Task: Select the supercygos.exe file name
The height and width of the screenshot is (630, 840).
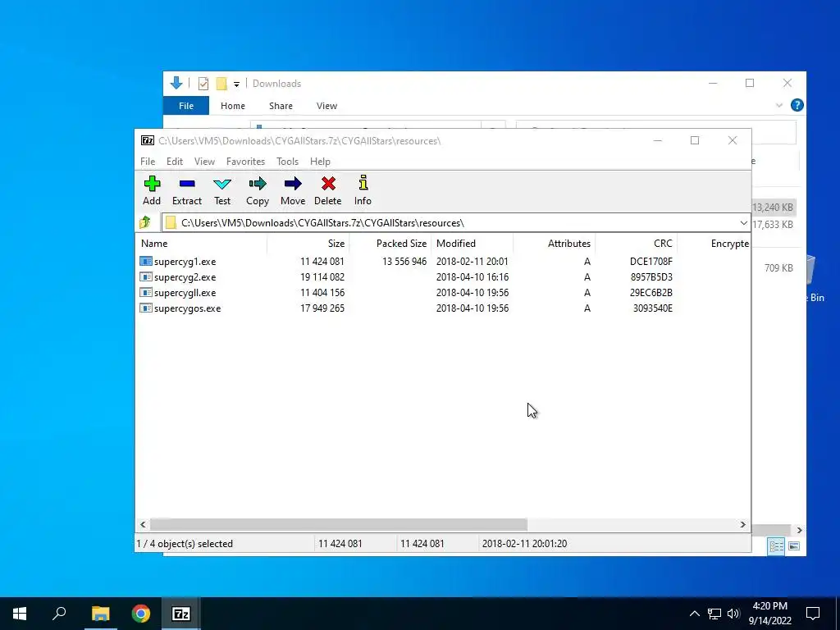Action: click(x=188, y=308)
